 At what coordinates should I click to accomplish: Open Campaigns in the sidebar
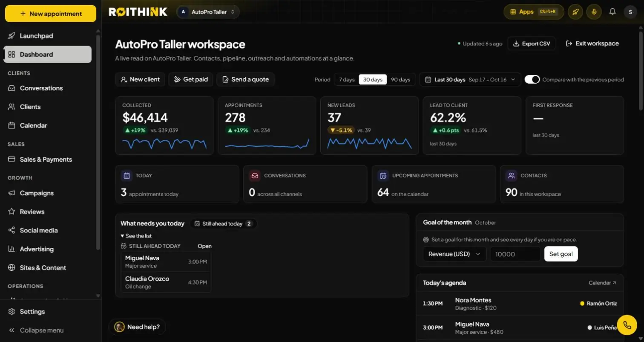point(47,193)
